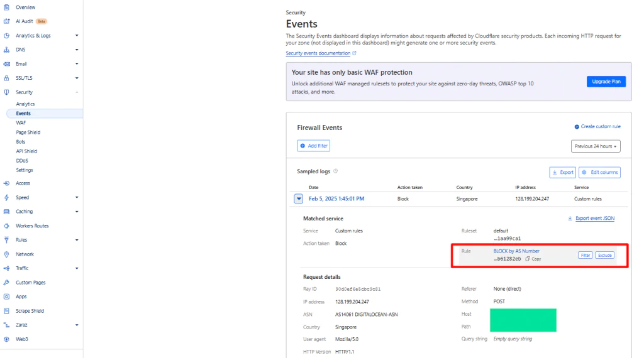Select Page Shield in sidebar
This screenshot has width=644, height=358.
click(x=28, y=132)
